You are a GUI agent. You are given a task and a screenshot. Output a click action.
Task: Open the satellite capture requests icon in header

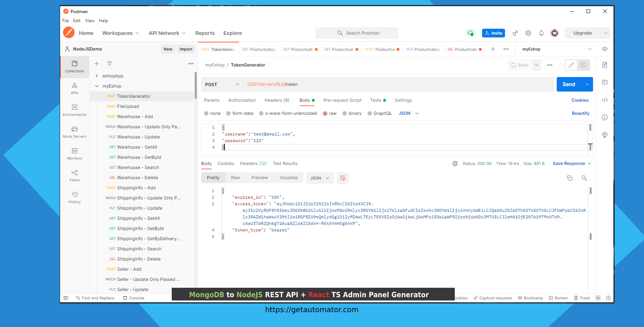point(515,33)
